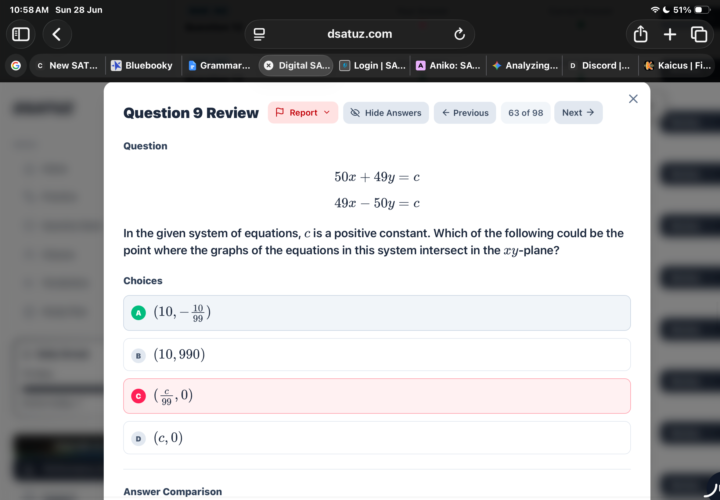Open the page format menu icon in address bar
This screenshot has width=720, height=500.
click(x=259, y=34)
